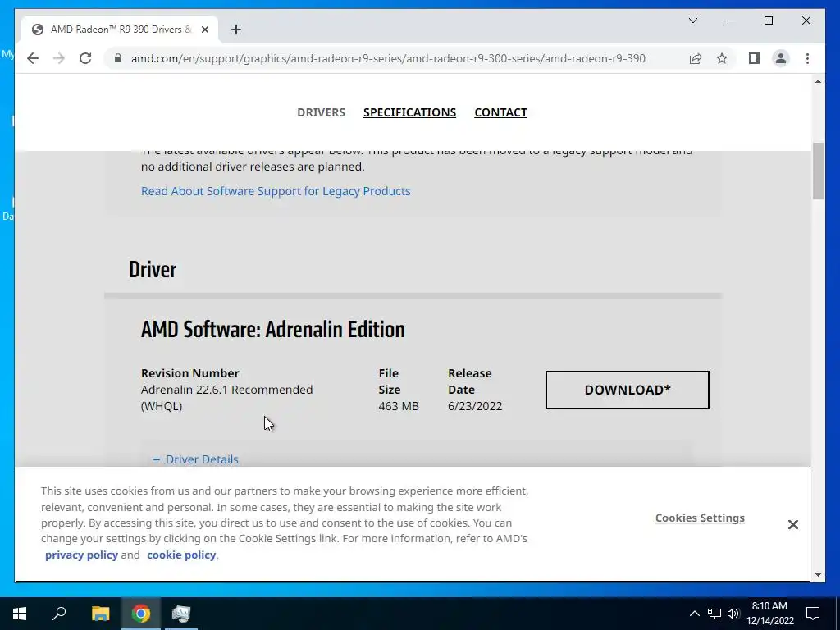Click the forward navigation arrow
Viewport: 840px width, 630px height.
pyautogui.click(x=59, y=58)
